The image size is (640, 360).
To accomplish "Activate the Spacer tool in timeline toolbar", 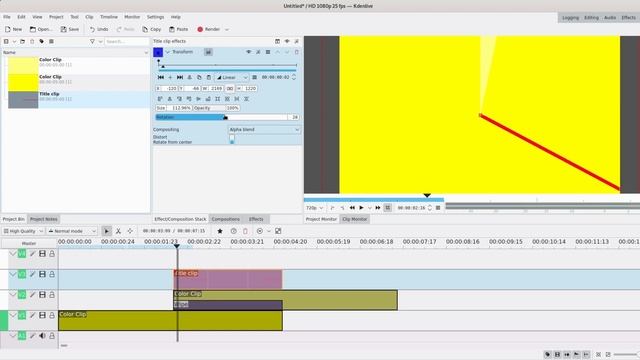I will point(130,231).
